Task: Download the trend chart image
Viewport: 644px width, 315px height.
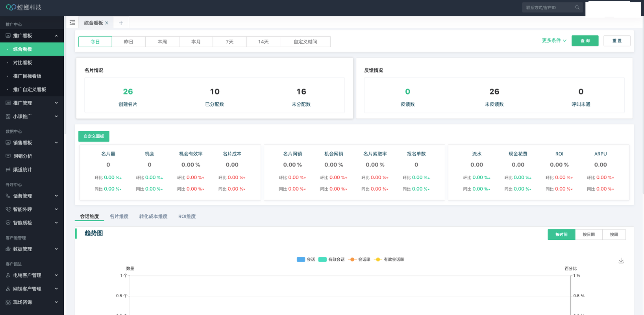Action: [x=621, y=261]
